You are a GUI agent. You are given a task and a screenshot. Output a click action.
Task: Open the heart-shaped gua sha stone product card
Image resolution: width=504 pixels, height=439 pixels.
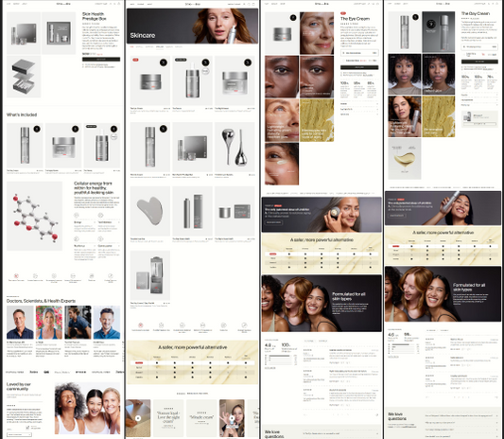pyautogui.click(x=150, y=211)
